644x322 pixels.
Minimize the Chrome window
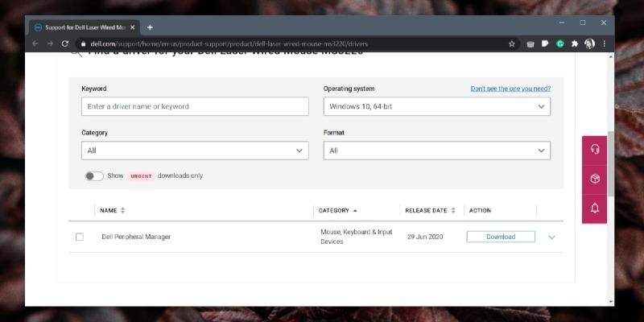point(562,23)
